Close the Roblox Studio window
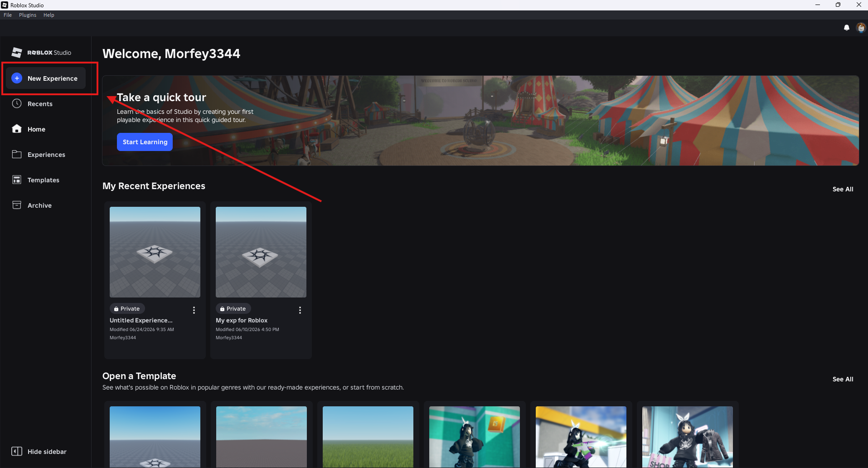 (x=858, y=5)
